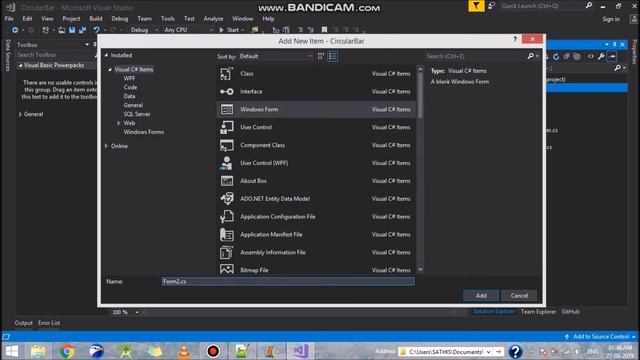Image resolution: width=640 pixels, height=360 pixels.
Task: Open the Tools menu
Action: pos(167,19)
